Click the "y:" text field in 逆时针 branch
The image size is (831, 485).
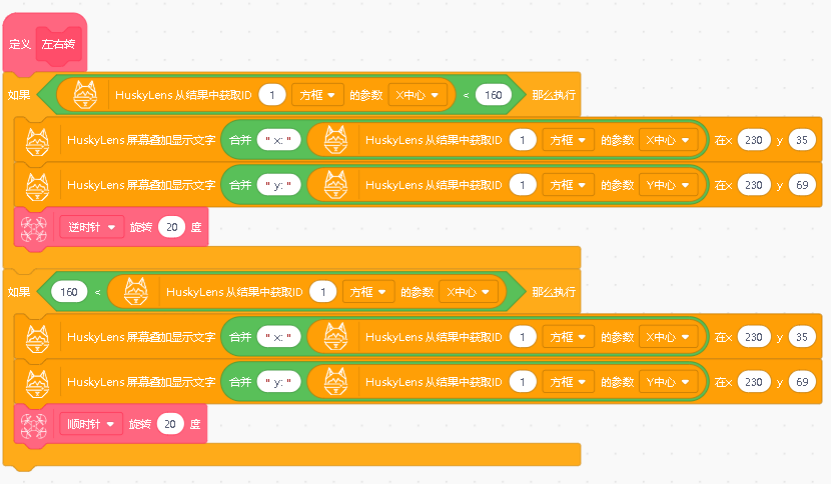pos(279,185)
